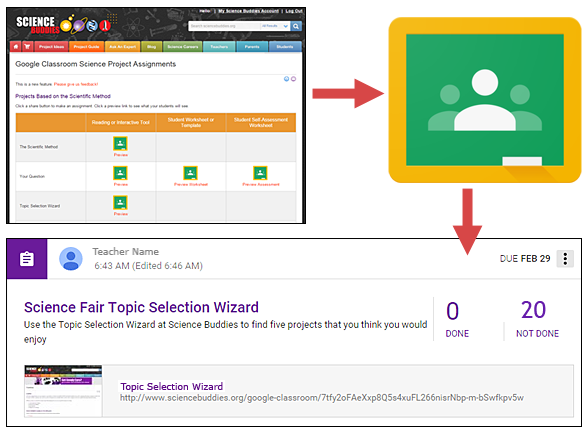Click the sciencebuddies.org google-classroom URL
588x436 pixels.
[322, 398]
